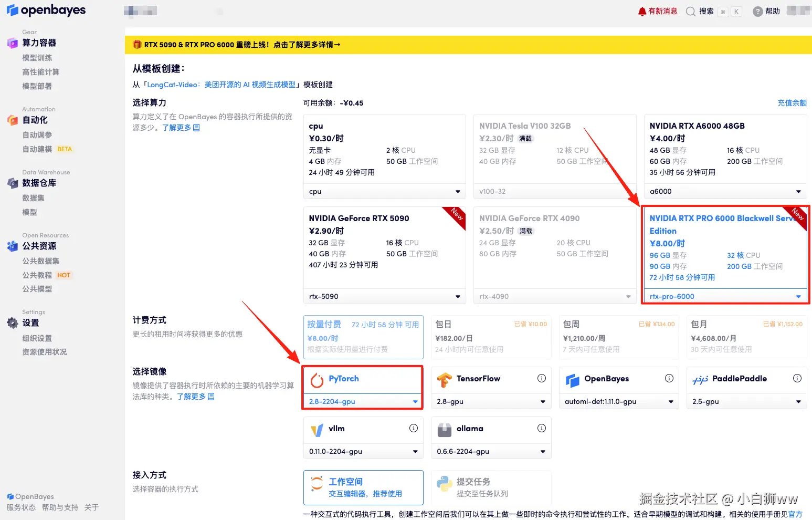Open the LongCat-Video template link
Viewport: 812px width, 520px height.
[x=221, y=85]
